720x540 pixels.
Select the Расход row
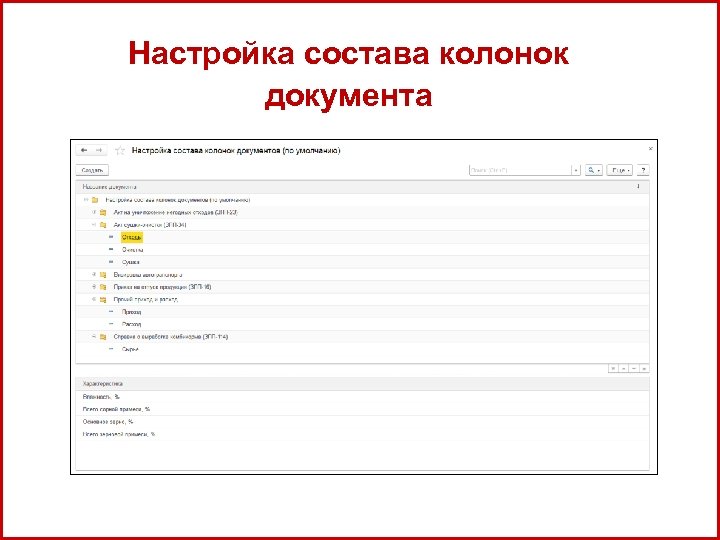[x=362, y=324]
